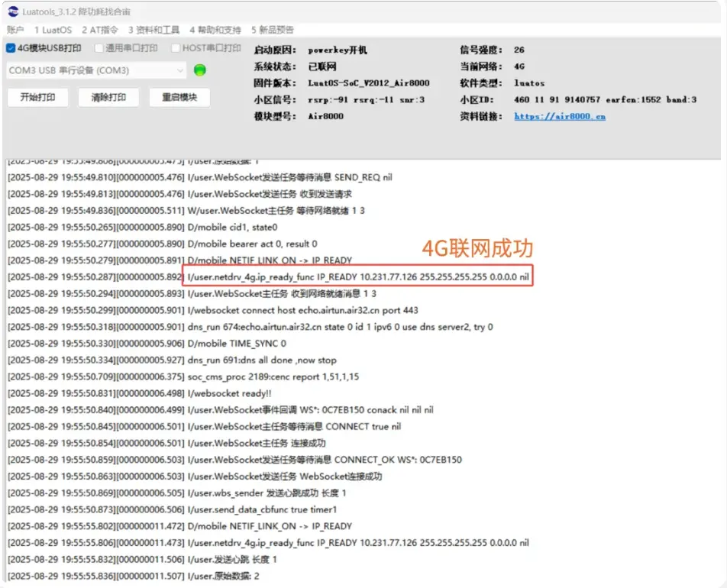Image resolution: width=727 pixels, height=588 pixels.
Task: Select signal strength value 26
Action: click(519, 50)
